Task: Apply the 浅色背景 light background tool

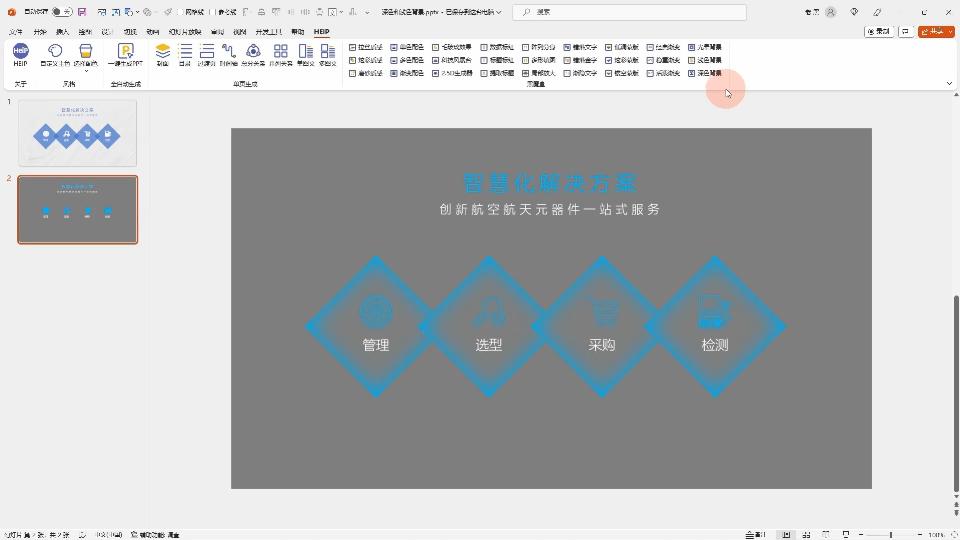Action: pos(705,60)
